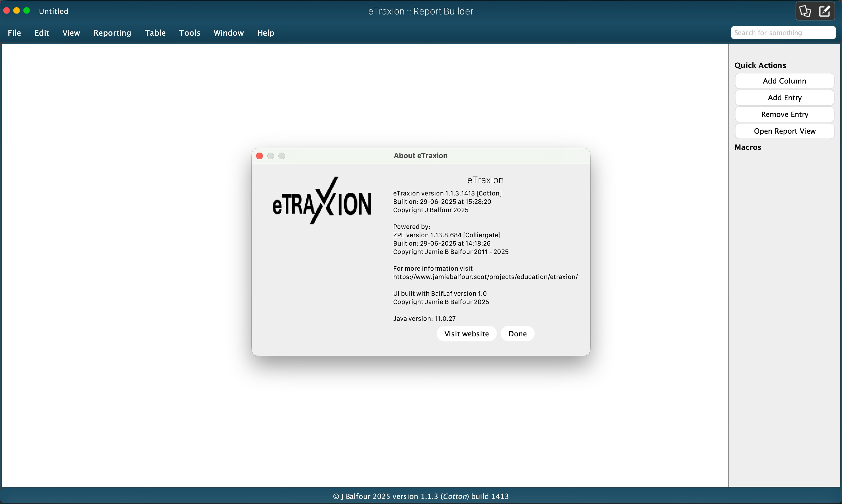Click Done to dismiss About dialog

tap(517, 334)
